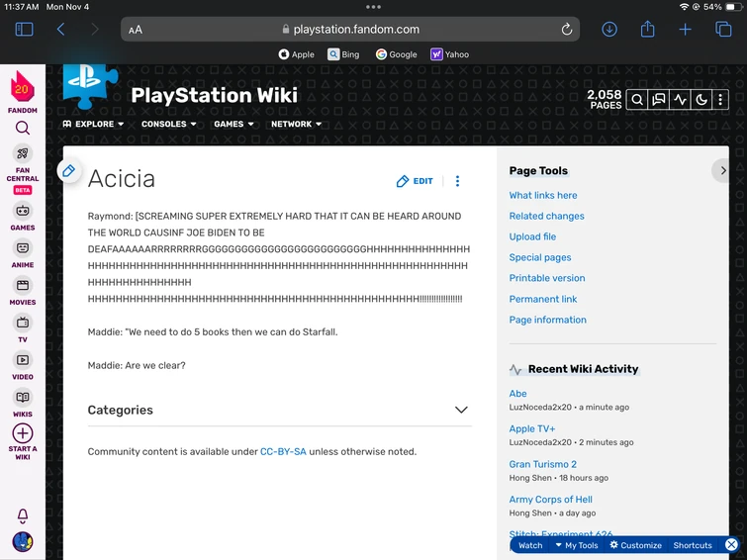Image resolution: width=747 pixels, height=560 pixels.
Task: Open the Fan Central rocket icon
Action: pos(23,153)
